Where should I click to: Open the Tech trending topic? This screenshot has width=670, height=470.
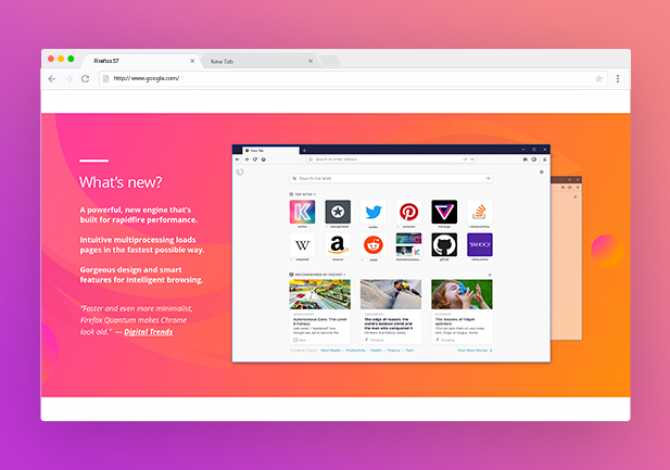[409, 350]
